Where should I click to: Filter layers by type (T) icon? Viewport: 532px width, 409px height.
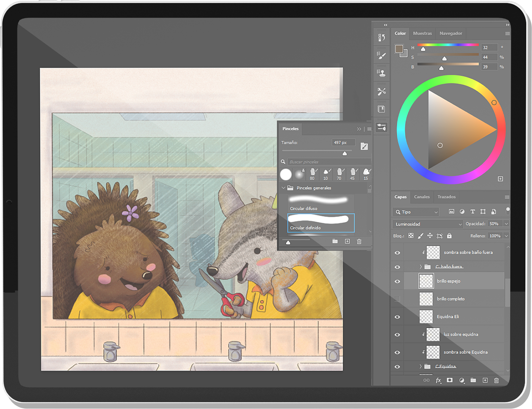pos(472,212)
